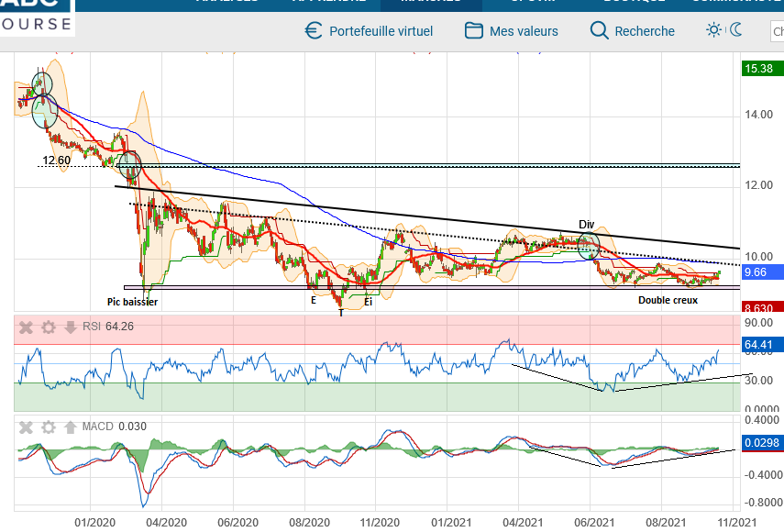Click the red 8.630 low price tag
Viewport: 784px width, 532px height.
click(762, 307)
